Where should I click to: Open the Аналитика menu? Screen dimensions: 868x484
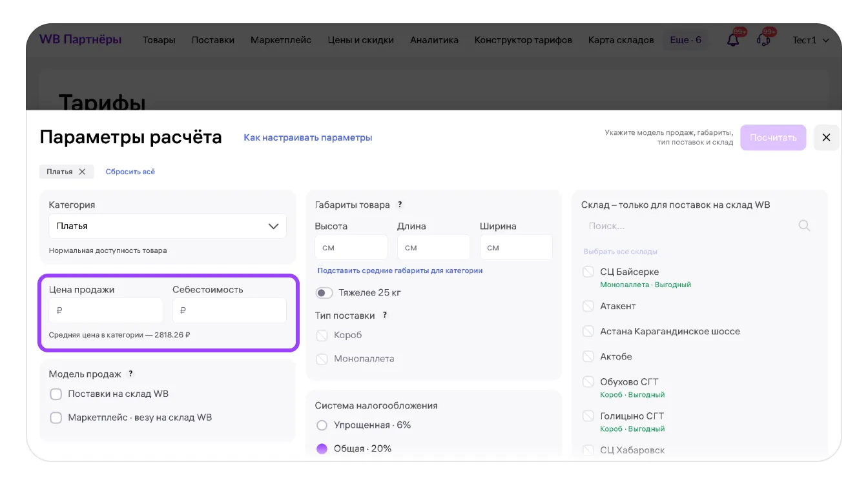(434, 40)
